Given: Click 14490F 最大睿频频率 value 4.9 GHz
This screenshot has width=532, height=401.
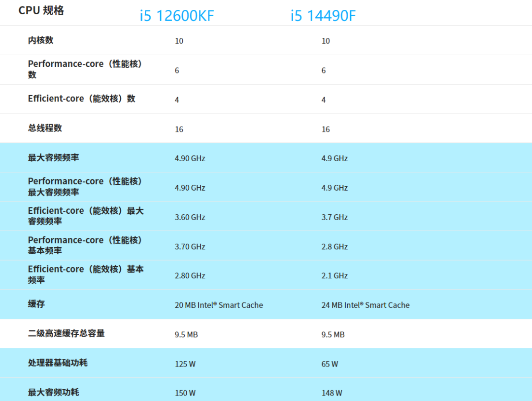Looking at the screenshot, I should pyautogui.click(x=334, y=159).
